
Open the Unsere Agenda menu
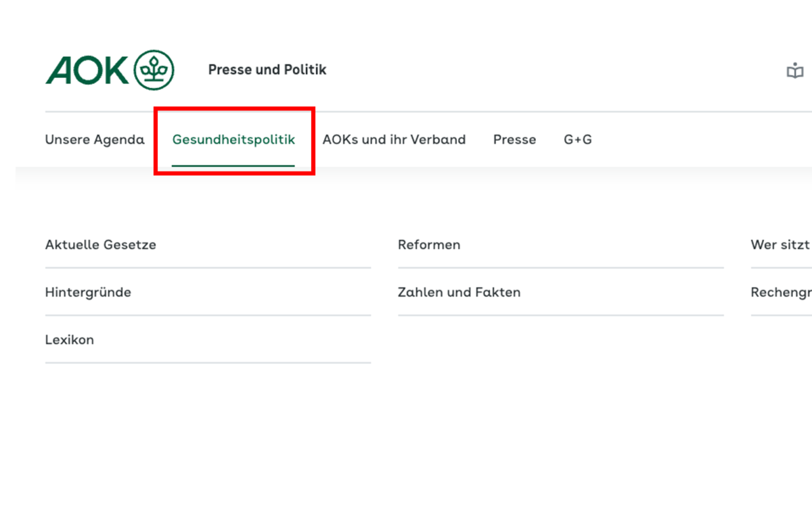95,140
